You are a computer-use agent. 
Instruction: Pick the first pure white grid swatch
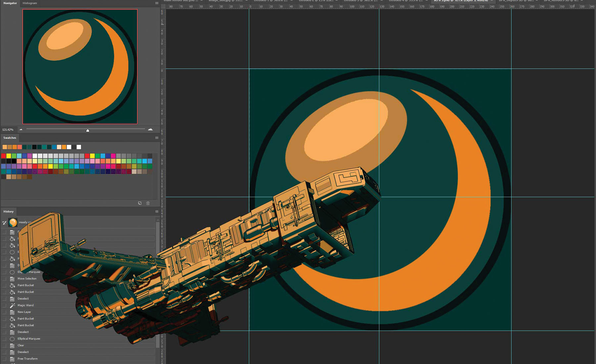(35, 156)
